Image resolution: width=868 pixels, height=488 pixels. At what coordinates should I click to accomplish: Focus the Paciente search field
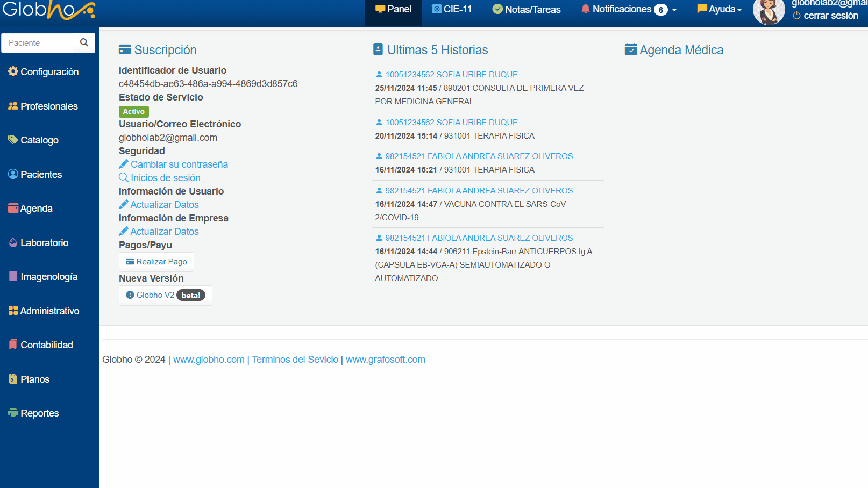click(x=37, y=43)
